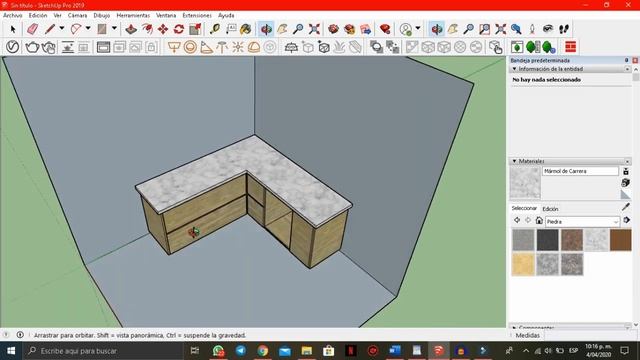Image resolution: width=640 pixels, height=360 pixels.
Task: Start V-Ray render teapot icon
Action: point(32,47)
